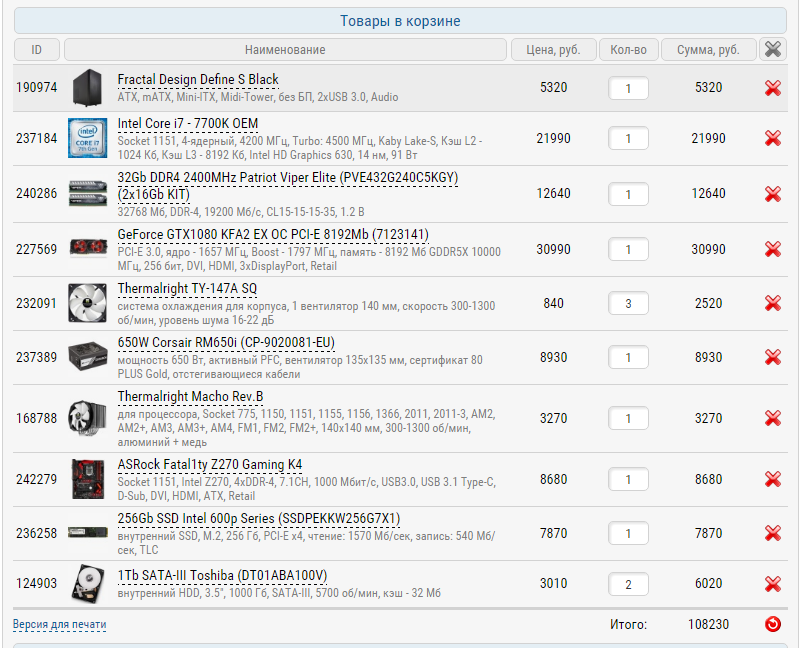Open the Intel Core i7 box thumbnail
The width and height of the screenshot is (803, 648).
pyautogui.click(x=88, y=138)
